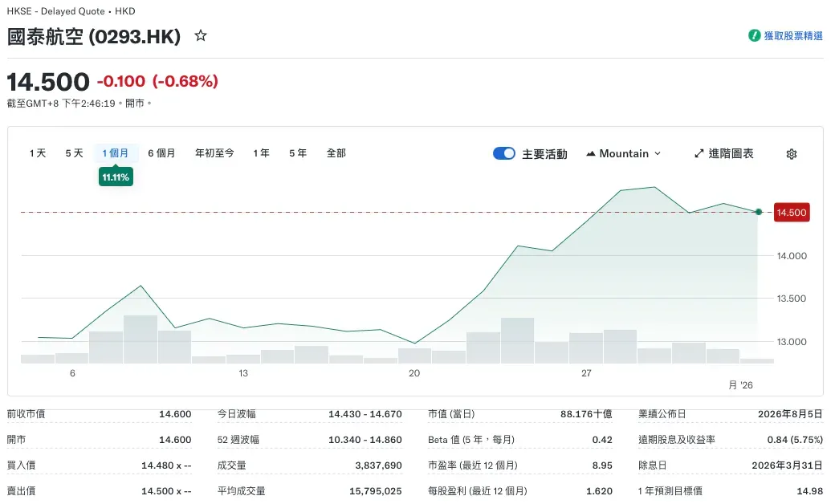
Task: Click the red 14.500 price label on chart
Action: click(792, 213)
